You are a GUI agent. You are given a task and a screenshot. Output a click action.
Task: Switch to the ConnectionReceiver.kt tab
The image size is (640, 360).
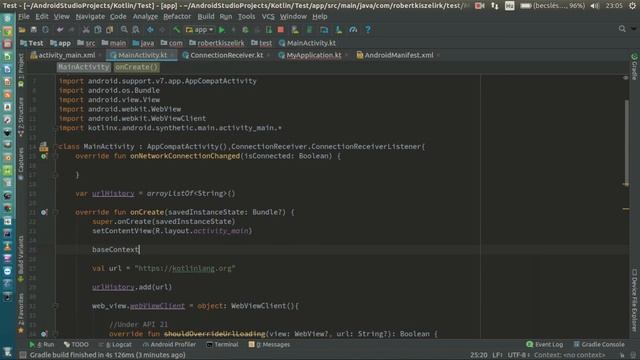coord(227,55)
